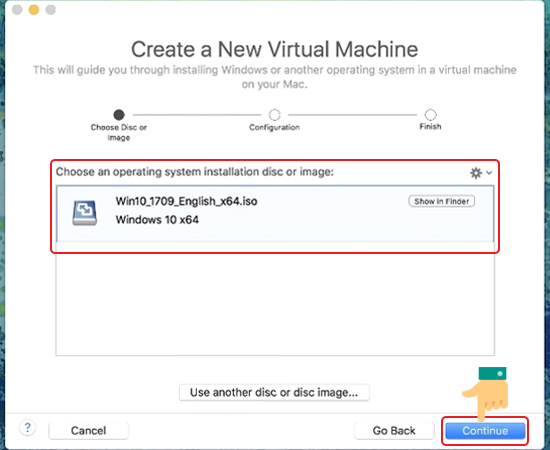Click the Windows disc image icon
Image resolution: width=550 pixels, height=450 pixels.
coord(85,212)
